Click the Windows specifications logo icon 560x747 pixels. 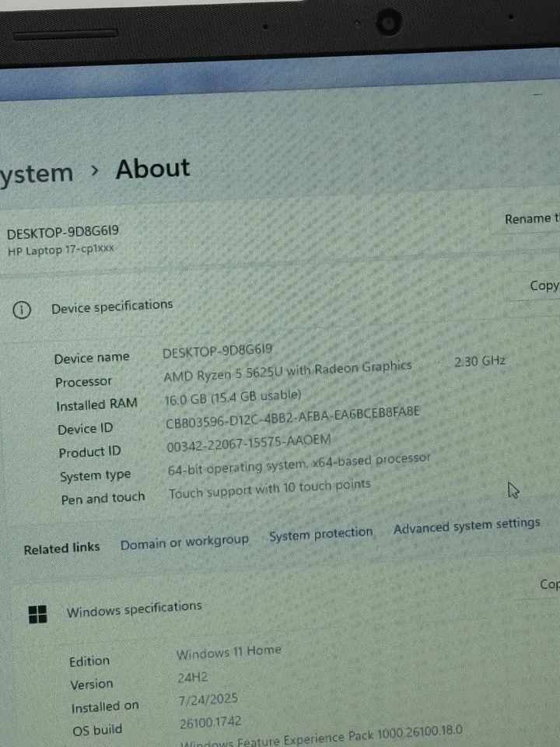click(37, 614)
